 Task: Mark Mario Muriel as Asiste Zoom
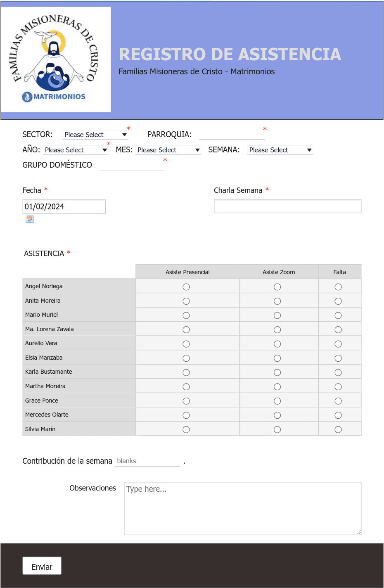point(277,315)
